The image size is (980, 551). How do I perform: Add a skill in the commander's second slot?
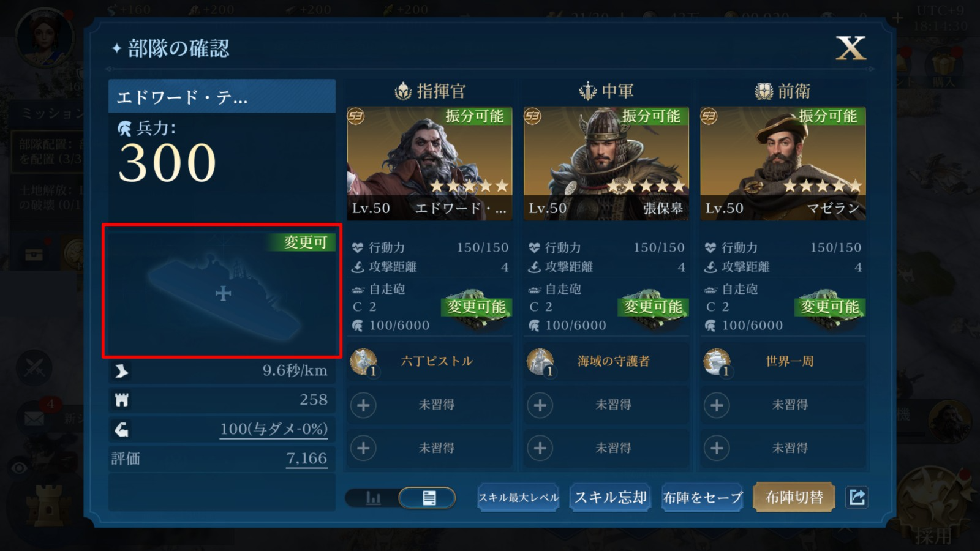(x=363, y=405)
